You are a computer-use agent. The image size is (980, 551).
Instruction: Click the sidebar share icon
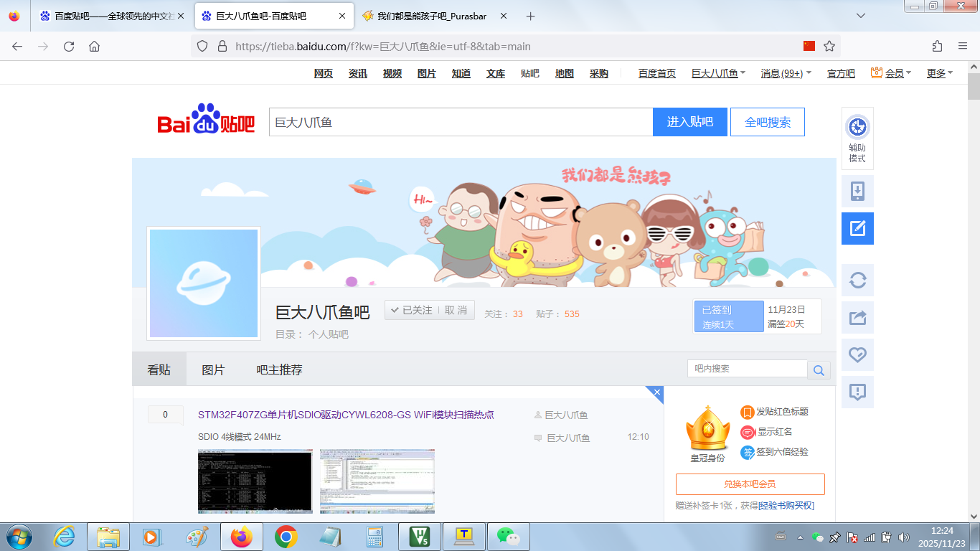pyautogui.click(x=857, y=317)
